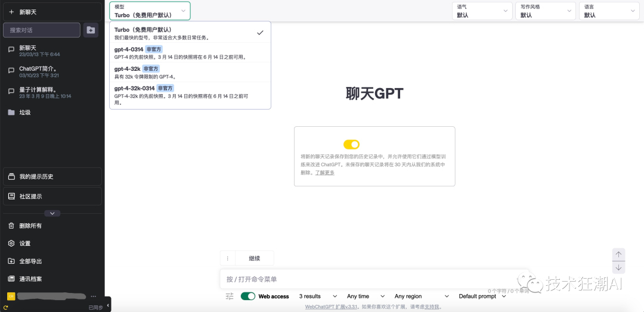The width and height of the screenshot is (644, 312).
Task: Click the plus icon beside 新聊天 button
Action: pos(11,12)
